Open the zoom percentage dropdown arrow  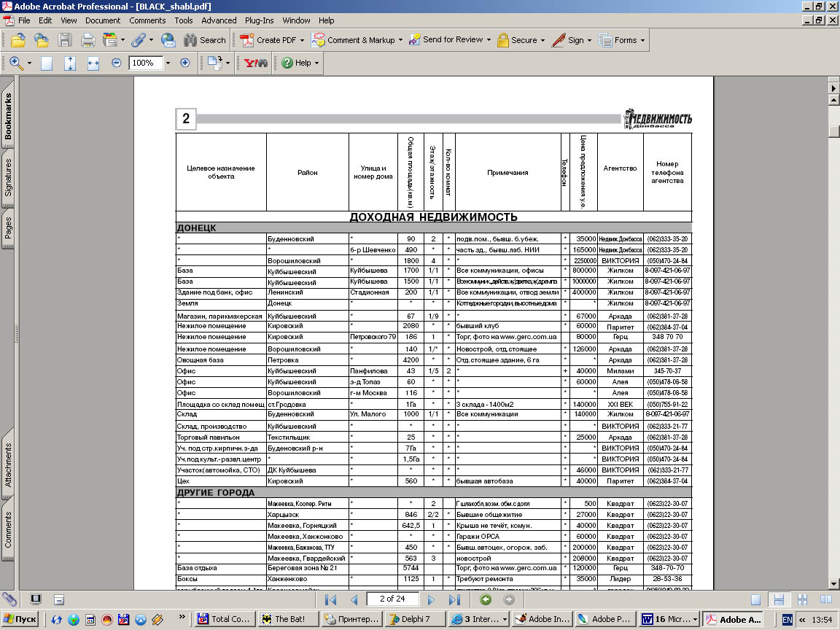[x=168, y=63]
